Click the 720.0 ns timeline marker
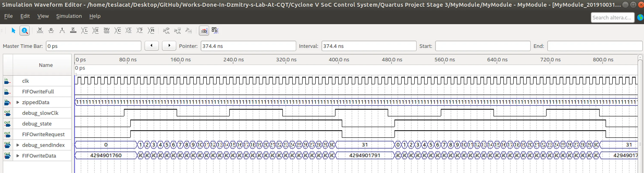This screenshot has width=644, height=173. tap(550, 59)
